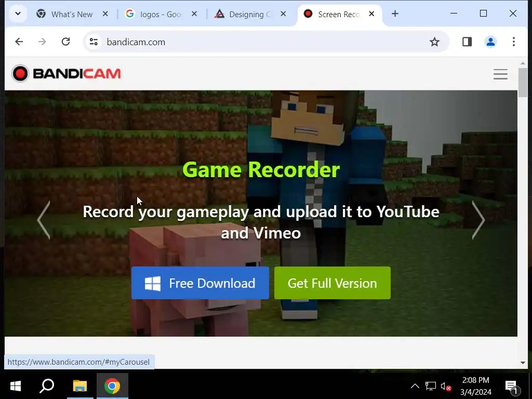Click the page vertical scrollbar thumb
This screenshot has width=532, height=399.
click(523, 83)
